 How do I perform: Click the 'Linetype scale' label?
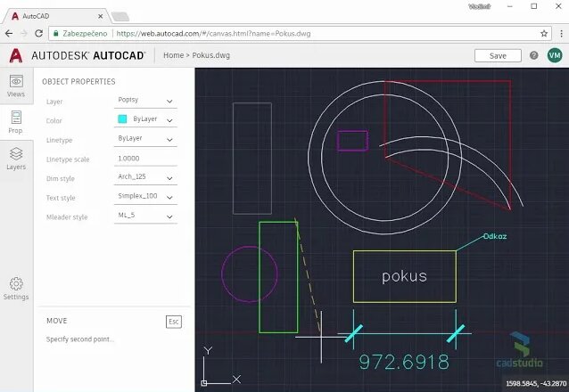(68, 159)
